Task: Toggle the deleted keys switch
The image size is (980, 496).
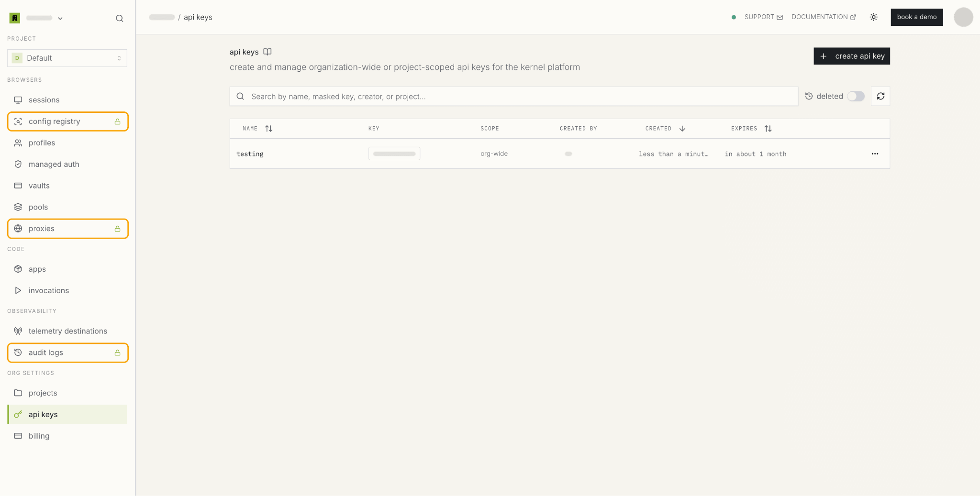Action: [x=856, y=96]
